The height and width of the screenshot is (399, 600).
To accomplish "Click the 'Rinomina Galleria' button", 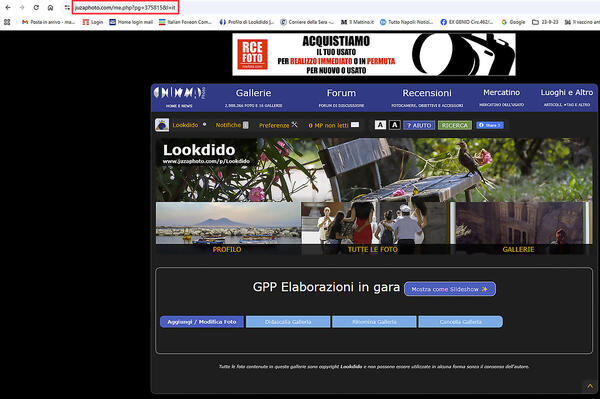I will point(374,322).
